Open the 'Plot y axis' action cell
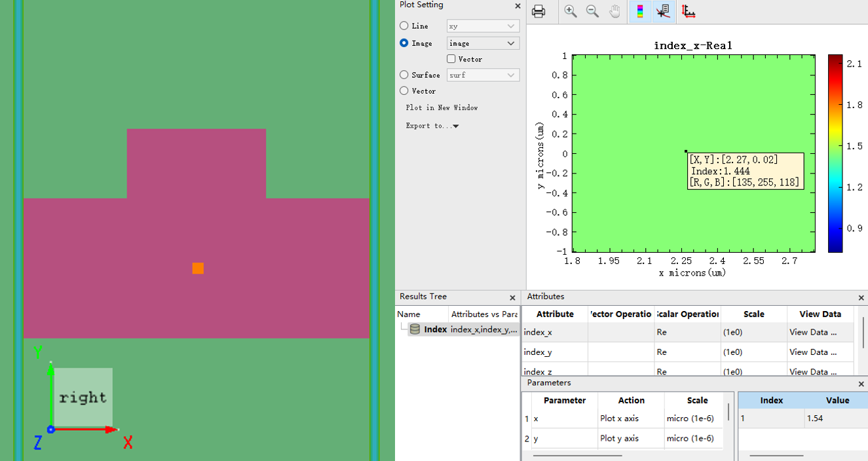This screenshot has width=868, height=461. (631, 438)
